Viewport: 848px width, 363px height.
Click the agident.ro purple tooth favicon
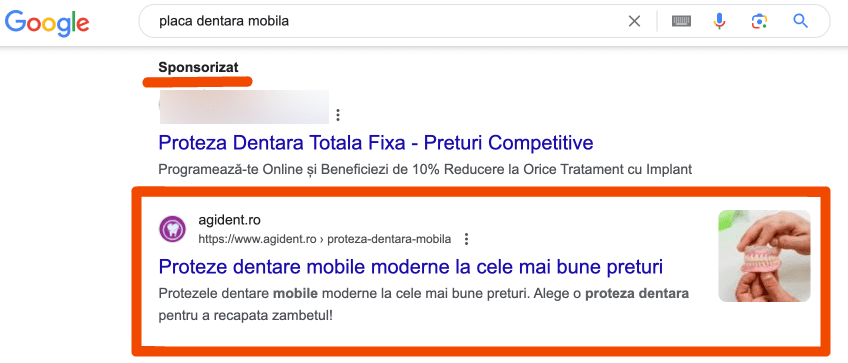pos(173,229)
